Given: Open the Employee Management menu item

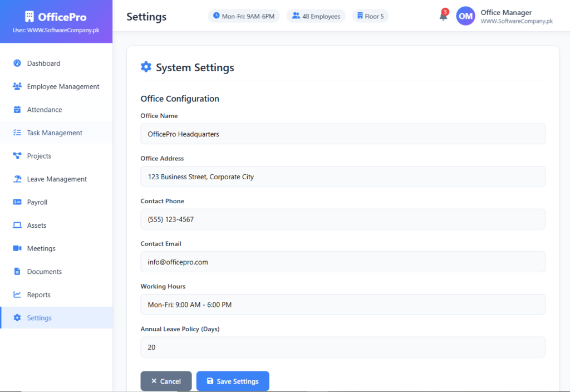Looking at the screenshot, I should point(63,87).
